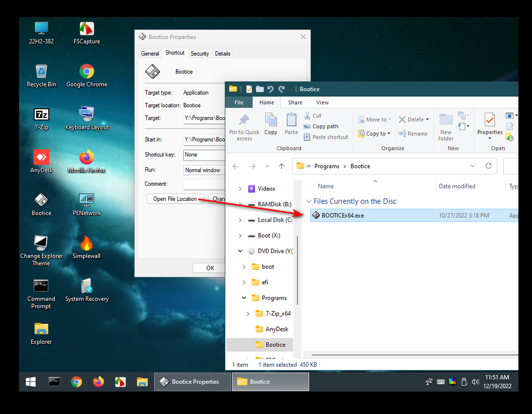Expand the Videos tree node
The width and height of the screenshot is (532, 414).
(240, 189)
